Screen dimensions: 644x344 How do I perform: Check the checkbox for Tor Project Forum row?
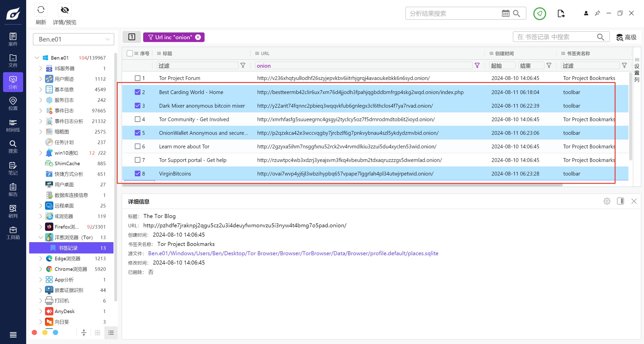(x=137, y=78)
